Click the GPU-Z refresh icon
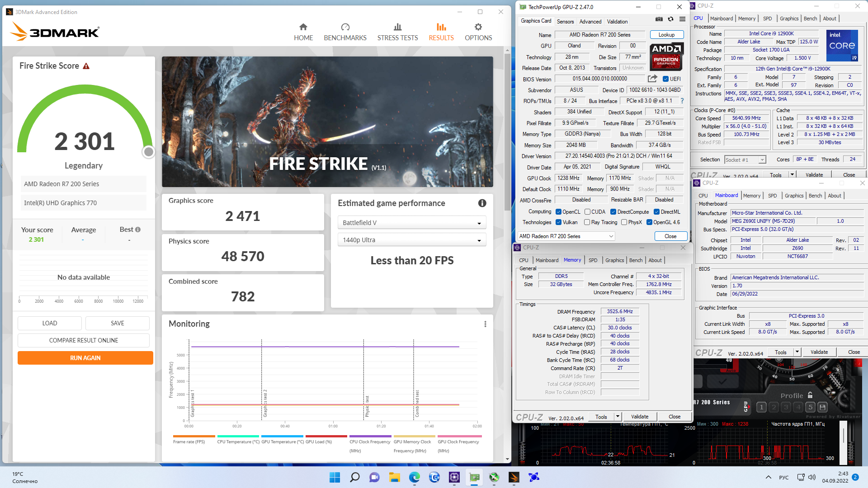The height and width of the screenshot is (488, 868). (671, 19)
